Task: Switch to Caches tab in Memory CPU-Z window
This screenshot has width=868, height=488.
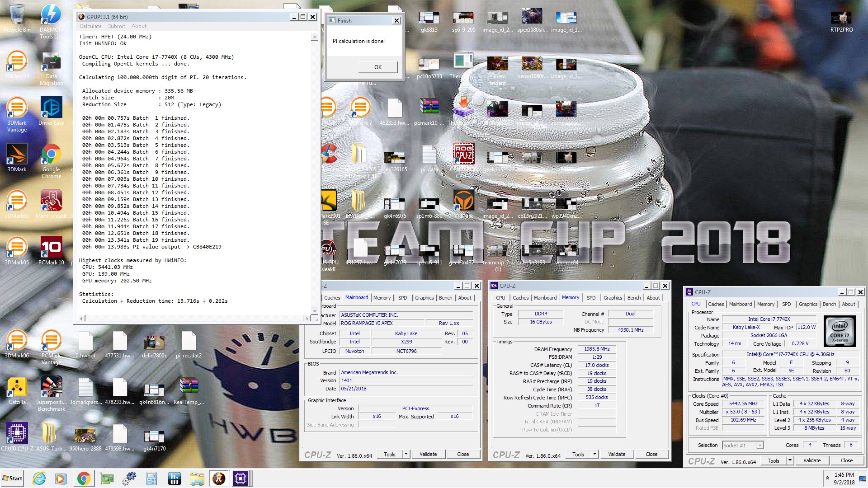Action: tap(520, 298)
